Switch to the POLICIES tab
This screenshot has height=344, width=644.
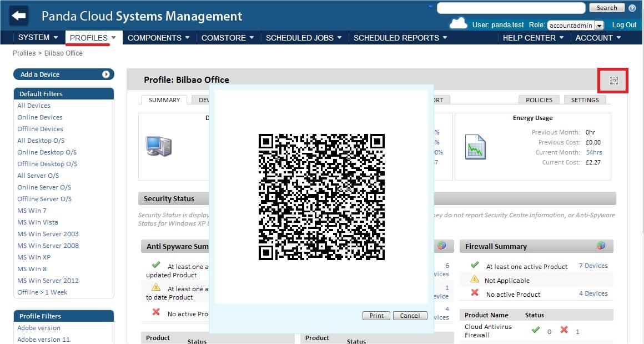point(539,100)
